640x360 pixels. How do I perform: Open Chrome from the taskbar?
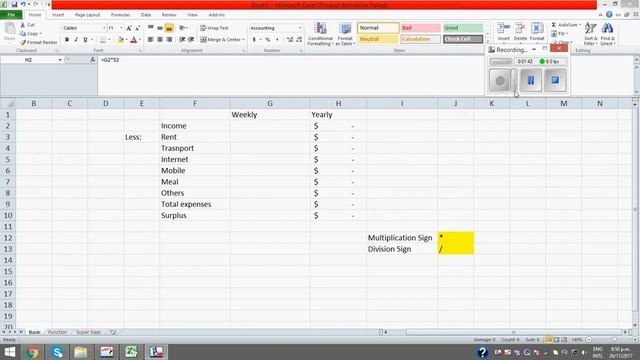coord(33,352)
